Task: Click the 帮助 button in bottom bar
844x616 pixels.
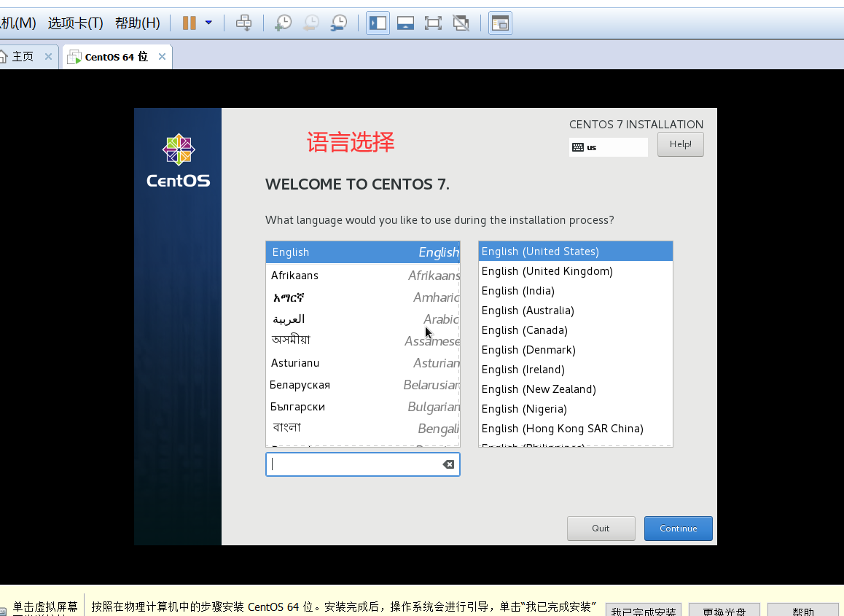Action: (803, 611)
